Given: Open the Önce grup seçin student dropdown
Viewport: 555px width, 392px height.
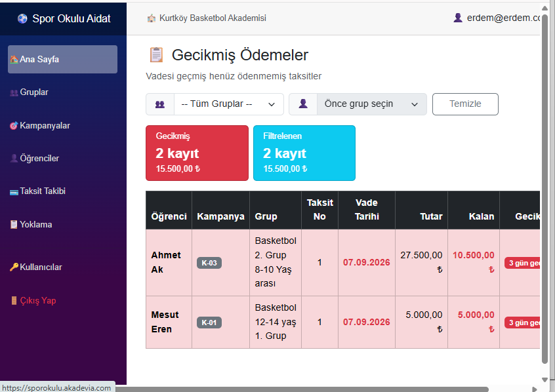Looking at the screenshot, I should pyautogui.click(x=372, y=104).
